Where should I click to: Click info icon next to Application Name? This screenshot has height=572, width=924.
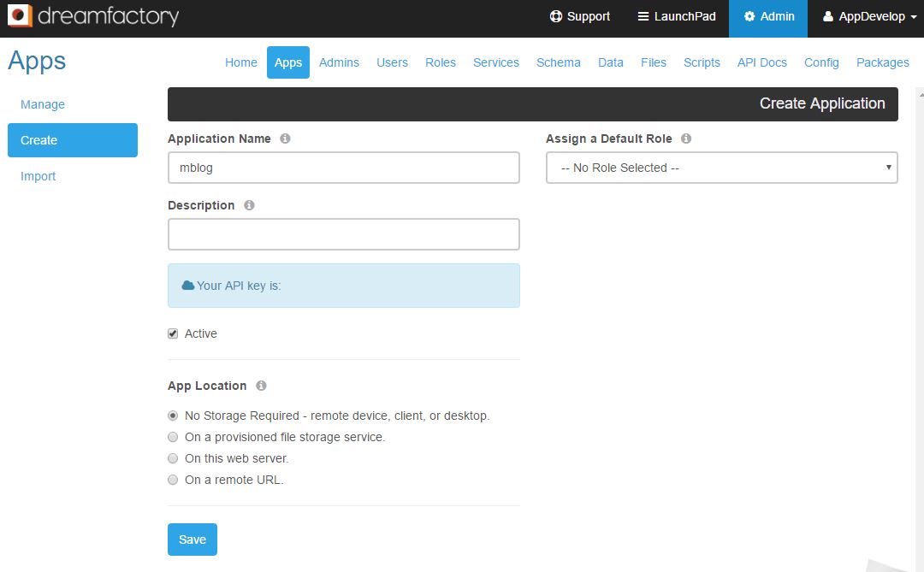285,139
